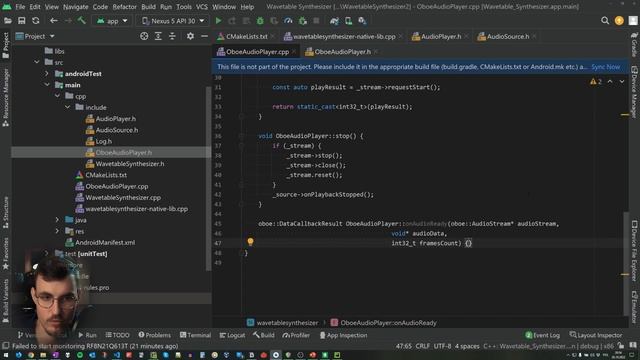Screen dimensions: 640x360
Task: Click the warning indicator showing 2 problems
Action: coord(596,82)
